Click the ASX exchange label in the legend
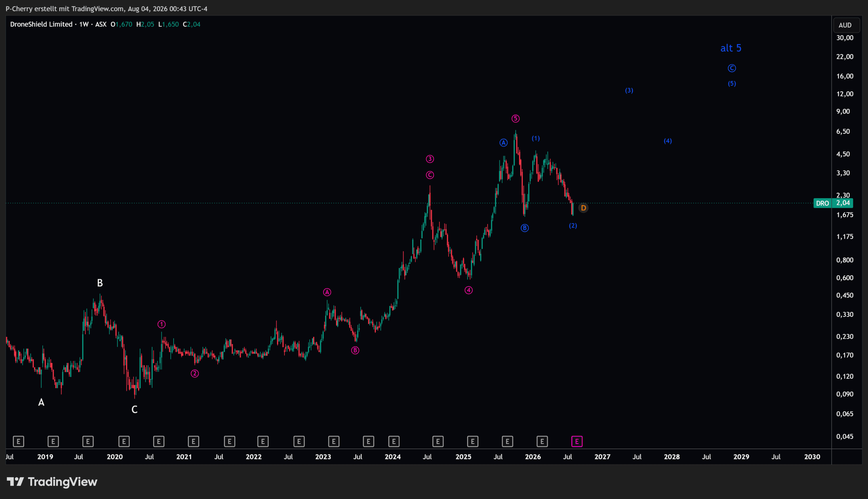The width and height of the screenshot is (868, 499). 101,24
